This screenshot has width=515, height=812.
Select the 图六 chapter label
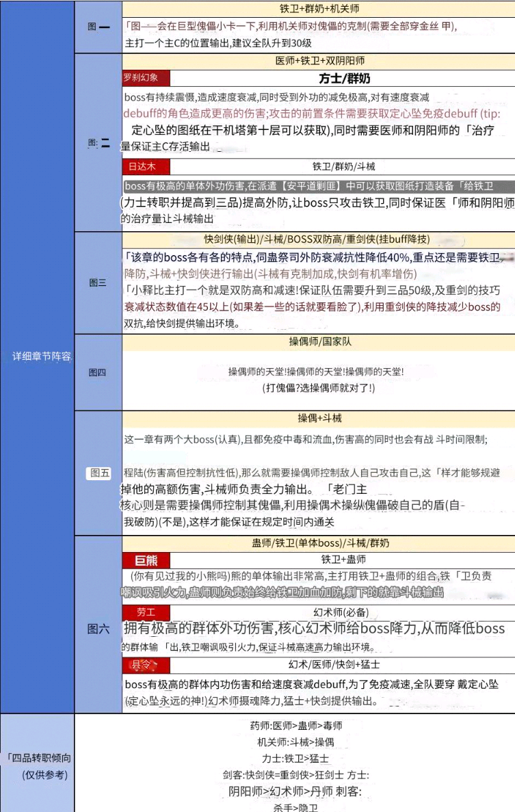coord(98,628)
